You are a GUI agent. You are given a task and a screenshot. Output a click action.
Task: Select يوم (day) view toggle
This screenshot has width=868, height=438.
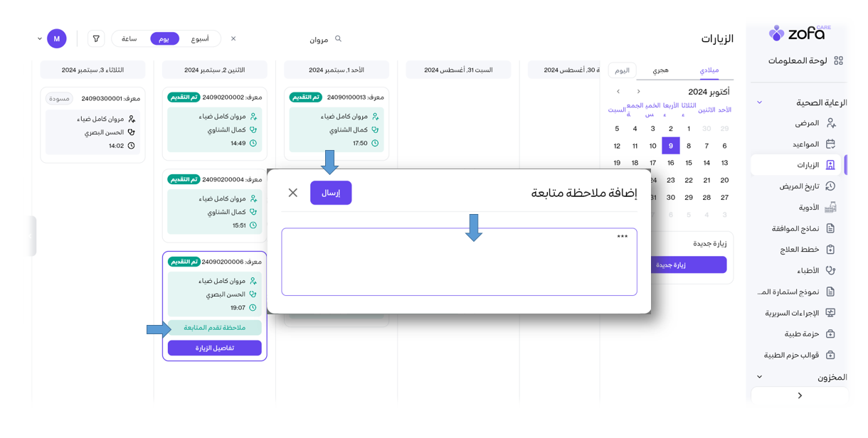coord(164,39)
